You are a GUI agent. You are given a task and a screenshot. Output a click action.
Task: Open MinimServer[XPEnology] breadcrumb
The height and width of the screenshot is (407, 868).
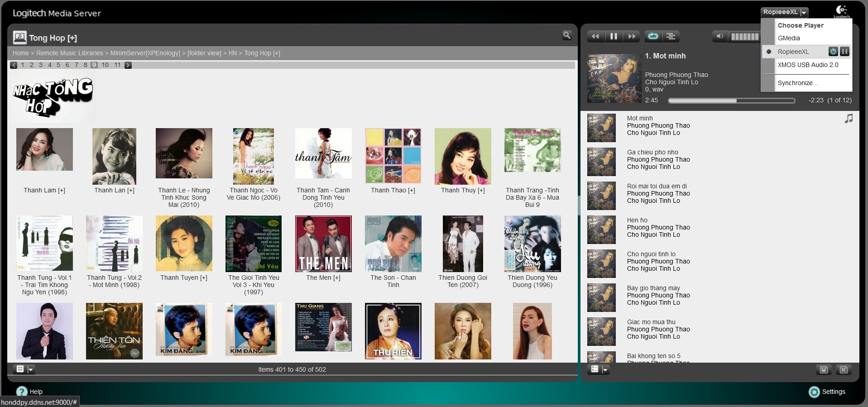point(145,53)
